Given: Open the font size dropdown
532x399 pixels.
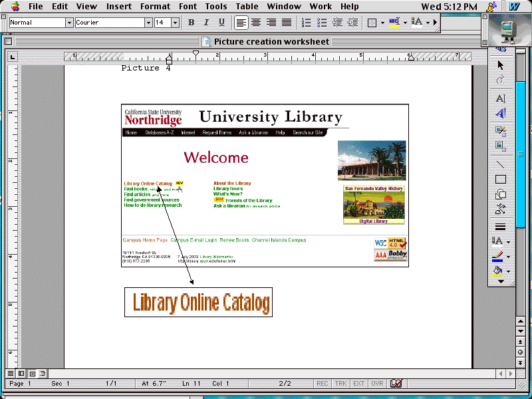Looking at the screenshot, I should pyautogui.click(x=175, y=23).
